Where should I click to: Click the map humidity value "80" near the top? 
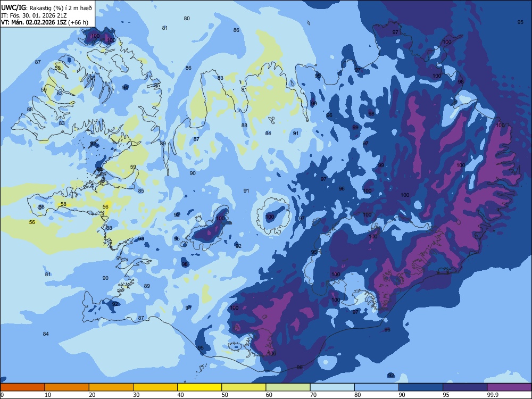(x=187, y=18)
